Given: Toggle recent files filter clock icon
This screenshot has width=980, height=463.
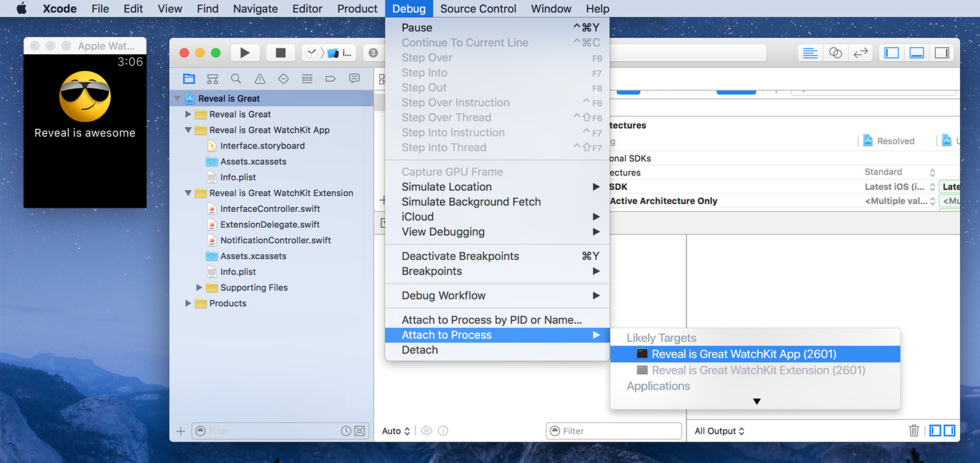Looking at the screenshot, I should pyautogui.click(x=346, y=431).
